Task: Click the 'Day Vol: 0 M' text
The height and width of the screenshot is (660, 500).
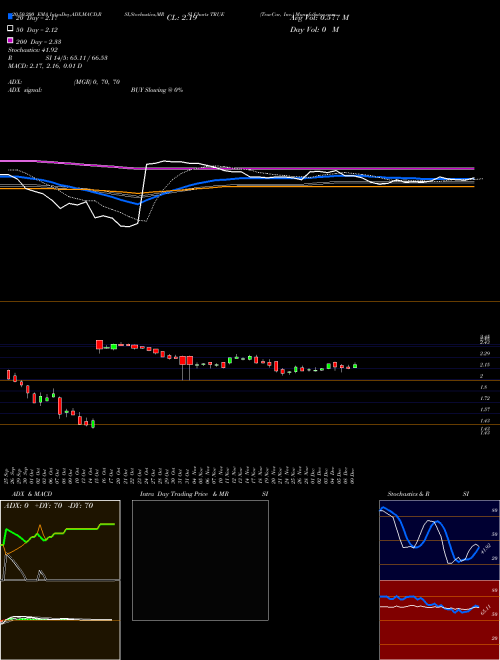Action: coord(314,29)
